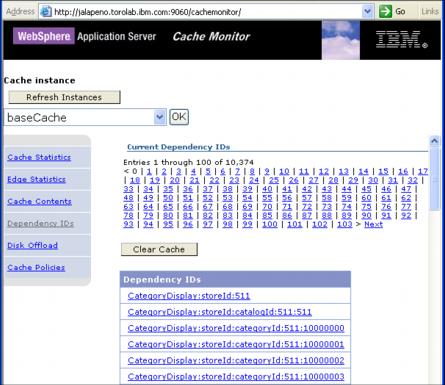Open Edge Statistics in the sidebar

pyautogui.click(x=36, y=179)
